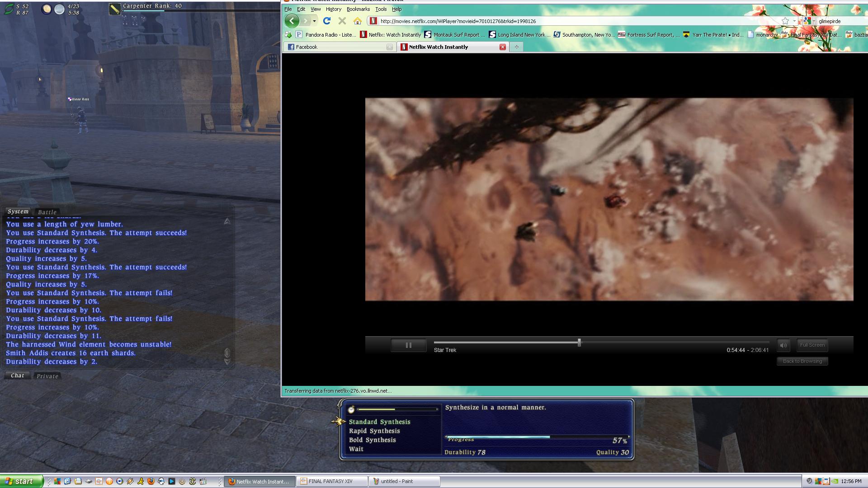Open the monarchy bookmark
The width and height of the screenshot is (868, 488).
coord(763,34)
